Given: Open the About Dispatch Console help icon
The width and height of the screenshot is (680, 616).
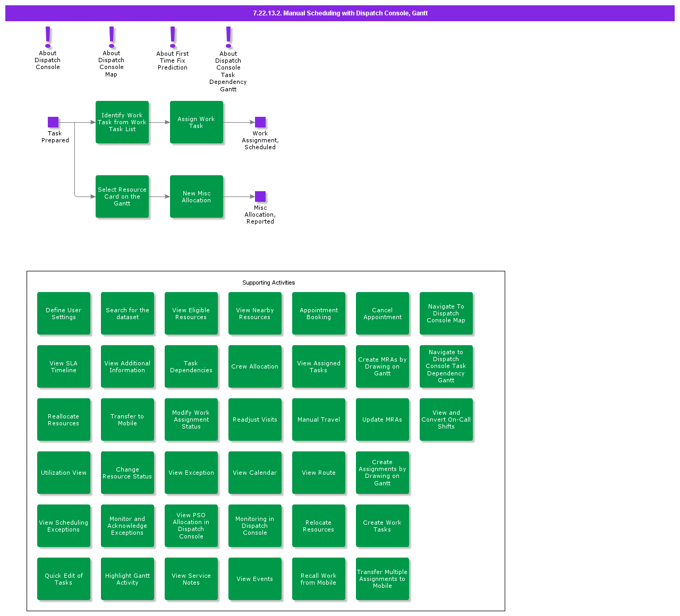Looking at the screenshot, I should point(47,36).
